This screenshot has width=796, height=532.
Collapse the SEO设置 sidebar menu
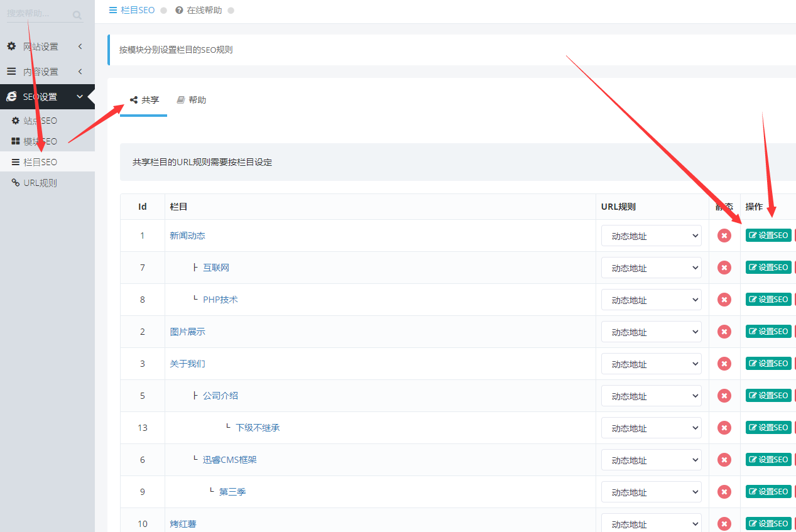click(x=47, y=97)
